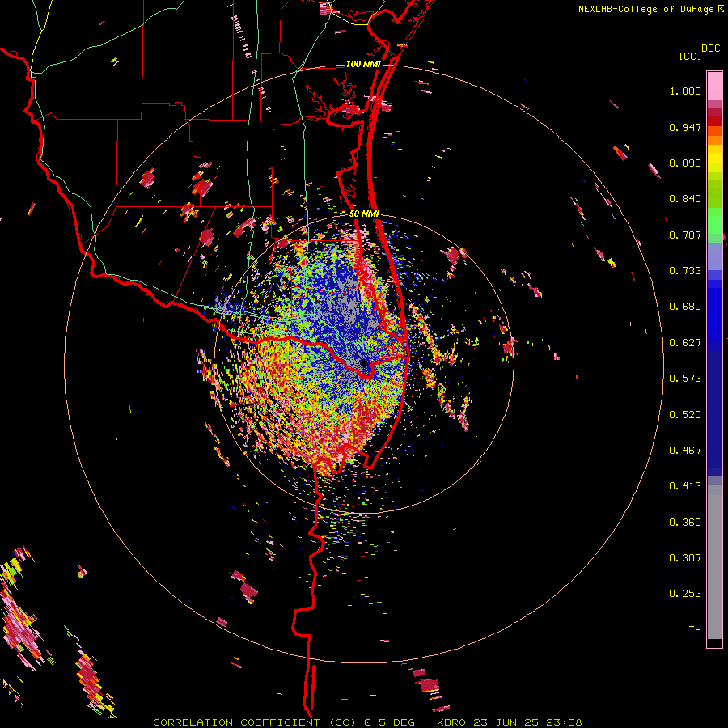Click the NEXLAB-College of DuPage credit text

647,9
